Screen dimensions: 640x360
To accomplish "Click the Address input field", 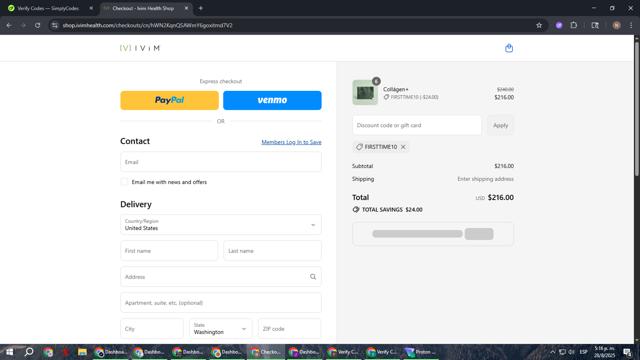I will [x=221, y=277].
